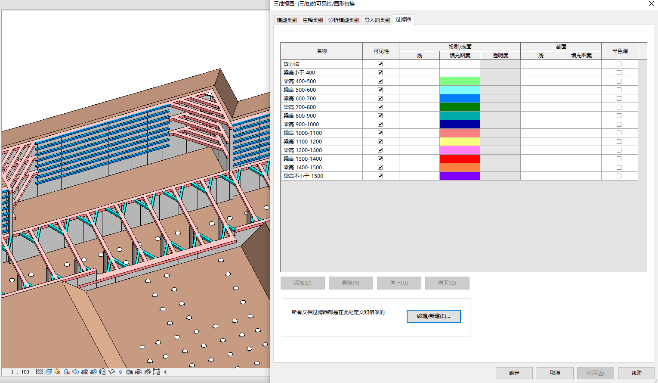Viewport: 658px width, 383px height.
Task: Switch to the 导入的类别 tab
Action: pyautogui.click(x=377, y=20)
